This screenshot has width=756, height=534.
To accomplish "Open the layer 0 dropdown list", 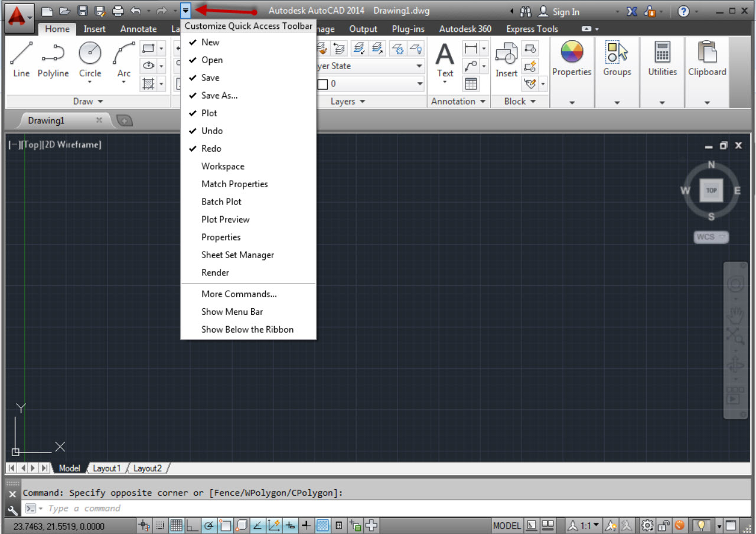I will (419, 84).
